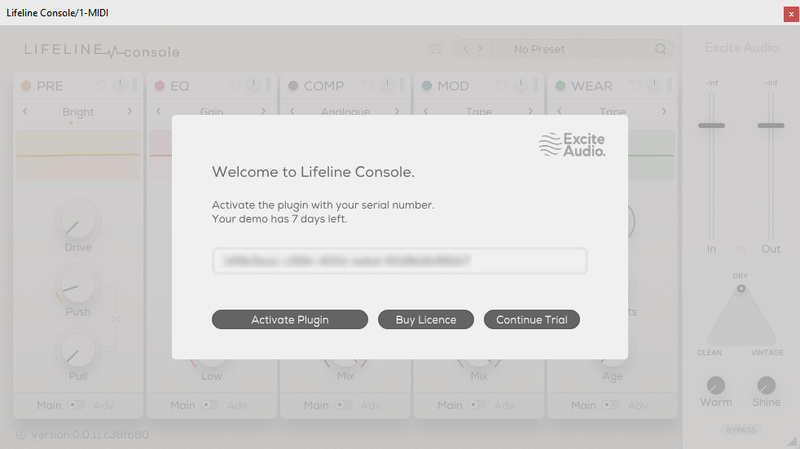Reset the COMP module with undo icon

tap(368, 85)
